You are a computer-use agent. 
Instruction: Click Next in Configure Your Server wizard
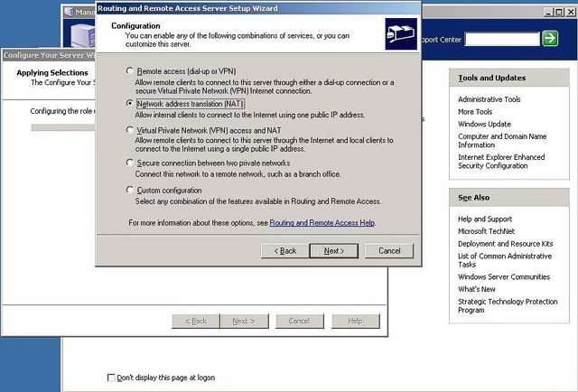pos(245,322)
